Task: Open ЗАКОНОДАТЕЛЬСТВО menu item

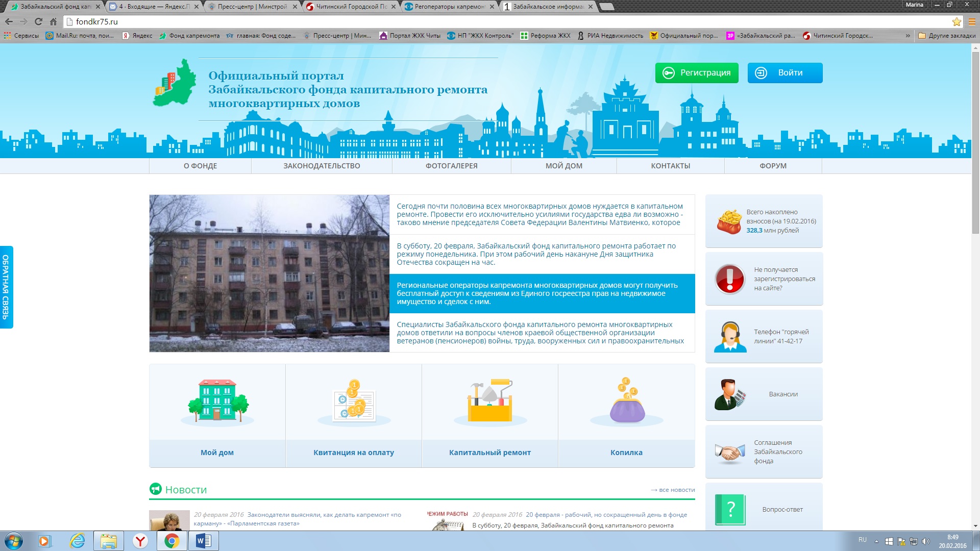Action: coord(322,166)
